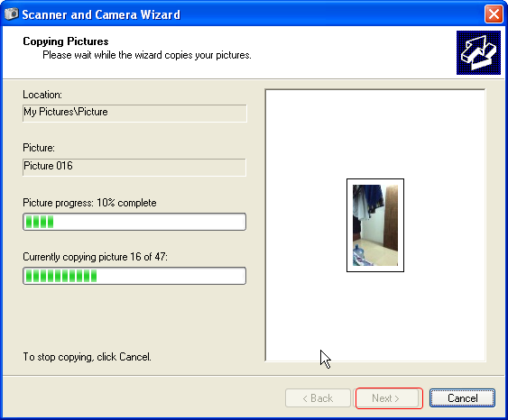The height and width of the screenshot is (420, 508).
Task: Click the camera icon in the title bar
Action: (x=12, y=14)
